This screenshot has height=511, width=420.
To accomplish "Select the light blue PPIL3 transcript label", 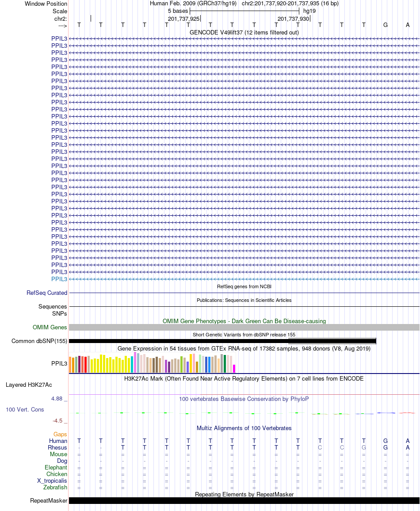I will click(59, 279).
